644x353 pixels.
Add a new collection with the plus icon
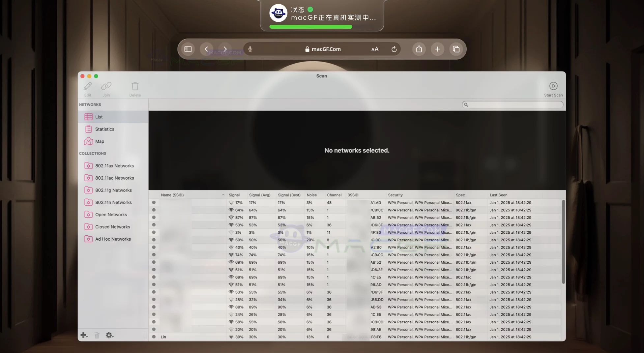84,335
